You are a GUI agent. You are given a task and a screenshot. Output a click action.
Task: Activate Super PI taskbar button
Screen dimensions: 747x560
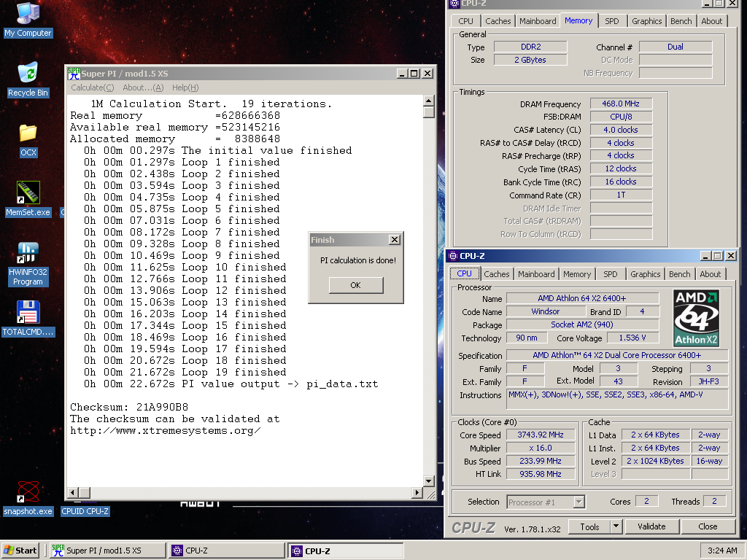click(x=108, y=551)
